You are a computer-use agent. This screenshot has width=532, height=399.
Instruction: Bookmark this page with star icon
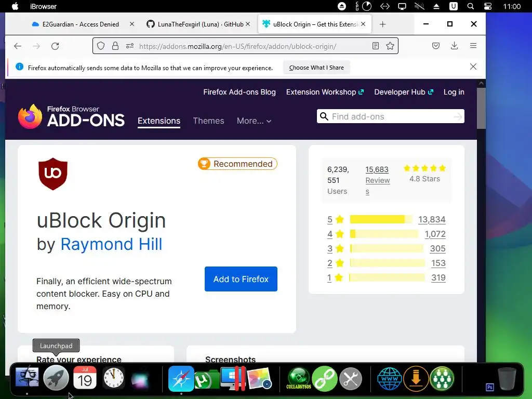pyautogui.click(x=390, y=46)
